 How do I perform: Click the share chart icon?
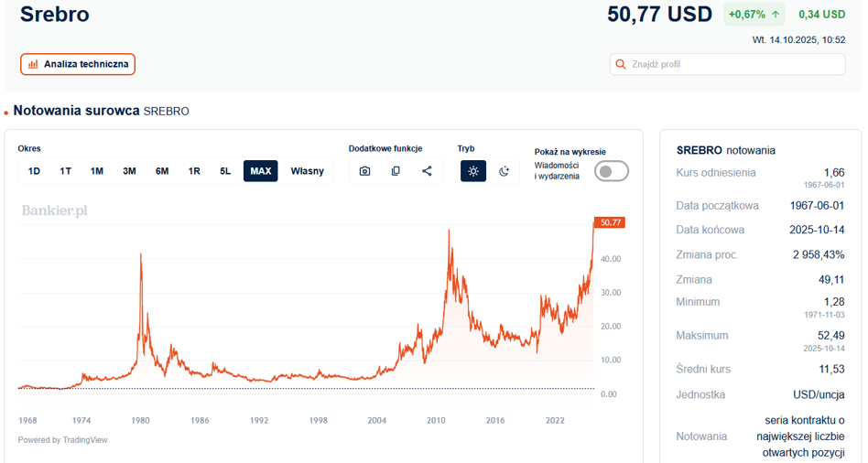point(427,171)
